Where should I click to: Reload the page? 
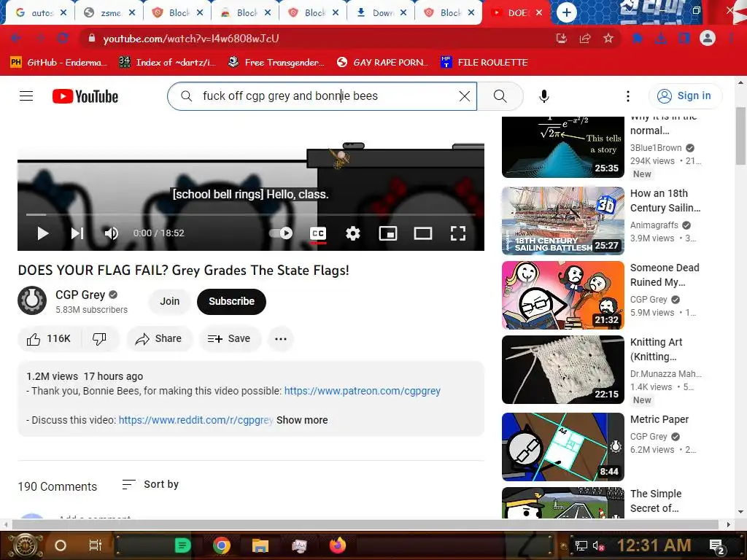click(63, 39)
